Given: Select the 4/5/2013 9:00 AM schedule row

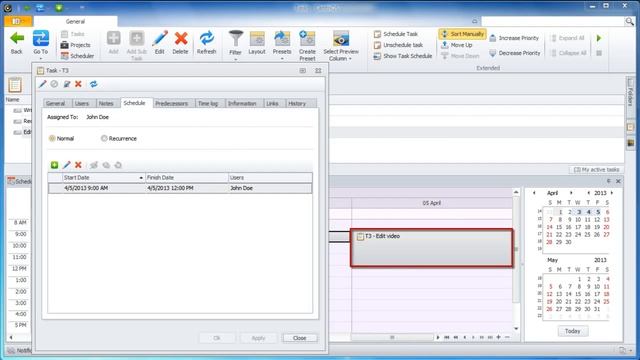Looking at the screenshot, I should click(x=180, y=188).
